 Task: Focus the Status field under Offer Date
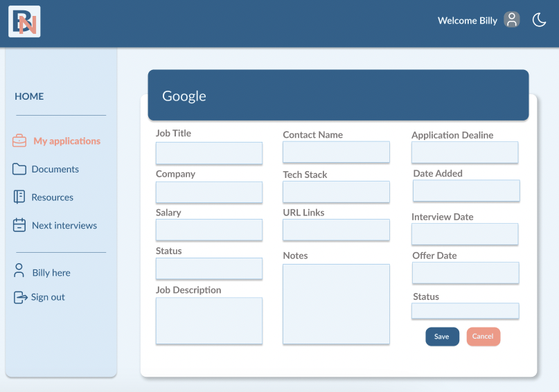(465, 311)
